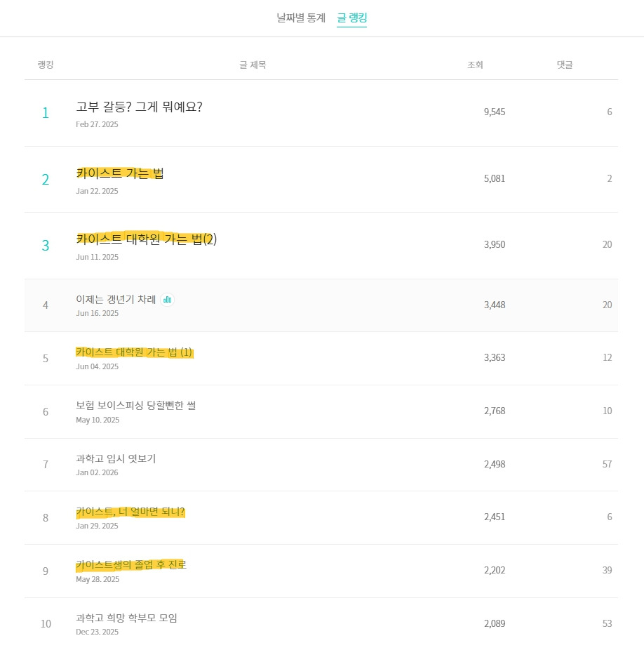Click the 9,545 view count
This screenshot has height=650, width=644.
point(494,112)
